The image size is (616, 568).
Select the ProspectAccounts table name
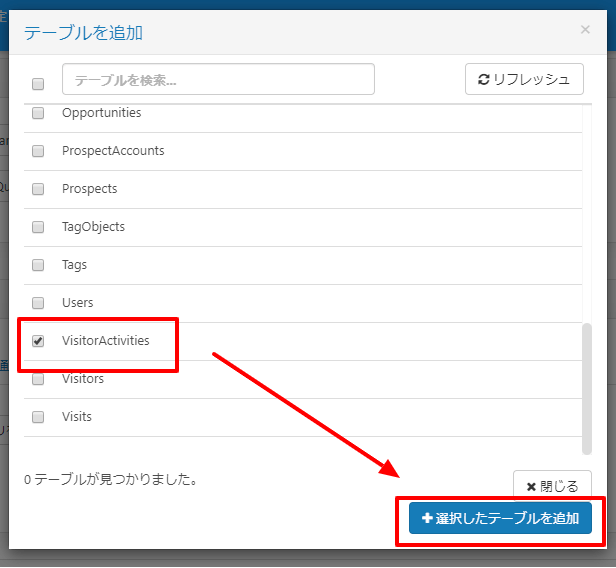(113, 151)
